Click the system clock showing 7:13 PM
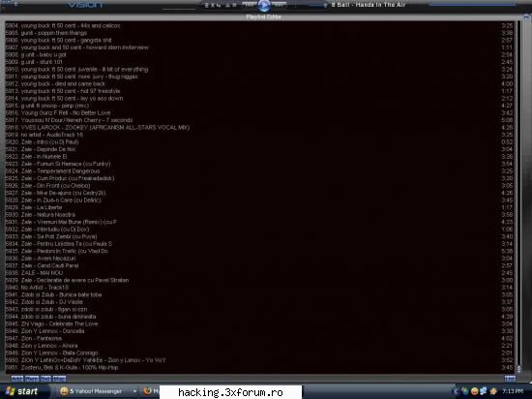 (x=513, y=391)
